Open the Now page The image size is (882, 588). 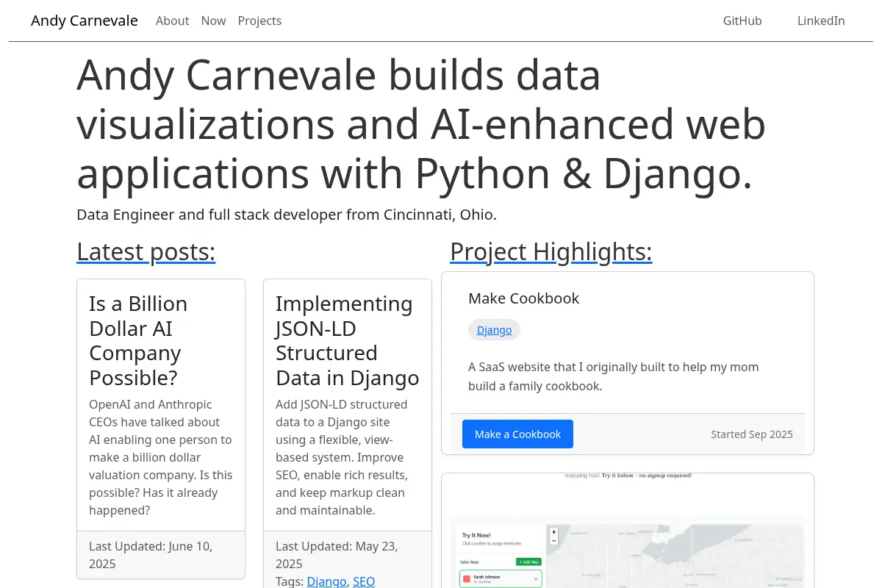[x=213, y=21]
